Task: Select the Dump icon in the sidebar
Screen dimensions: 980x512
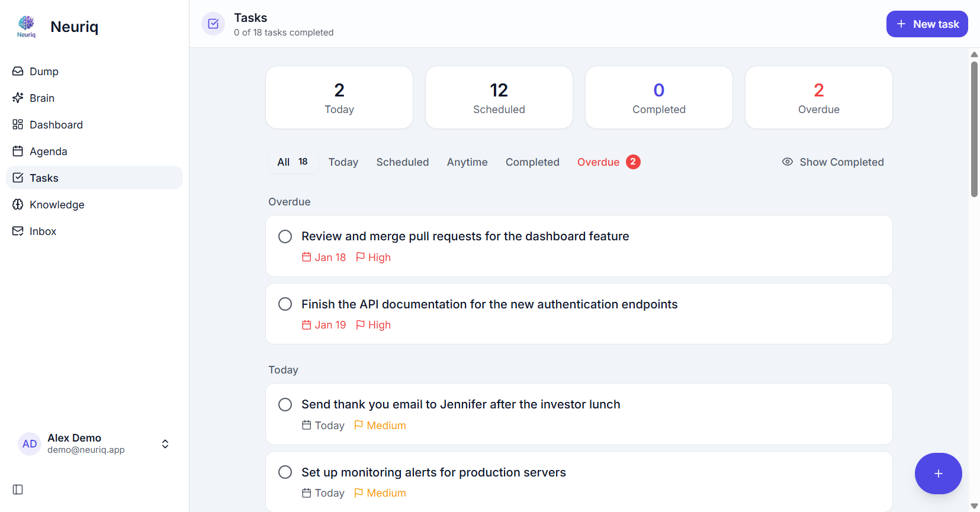Action: (18, 71)
